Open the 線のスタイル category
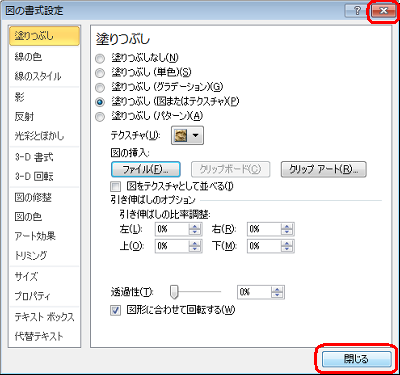Image resolution: width=400 pixels, height=375 pixels. click(44, 76)
